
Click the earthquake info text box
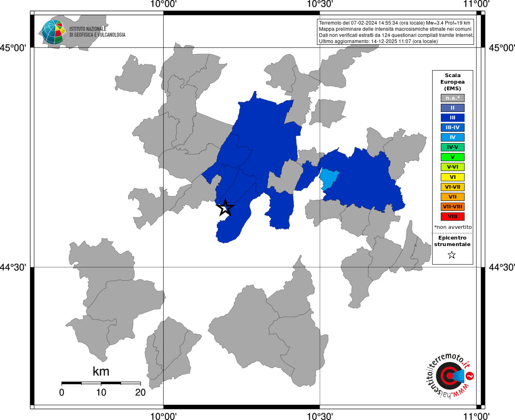[x=396, y=32]
